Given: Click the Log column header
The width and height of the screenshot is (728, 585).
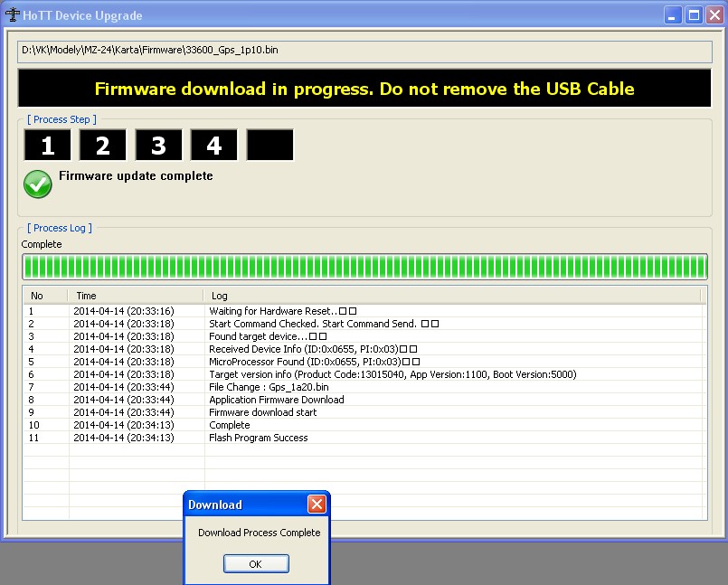Looking at the screenshot, I should (x=452, y=296).
